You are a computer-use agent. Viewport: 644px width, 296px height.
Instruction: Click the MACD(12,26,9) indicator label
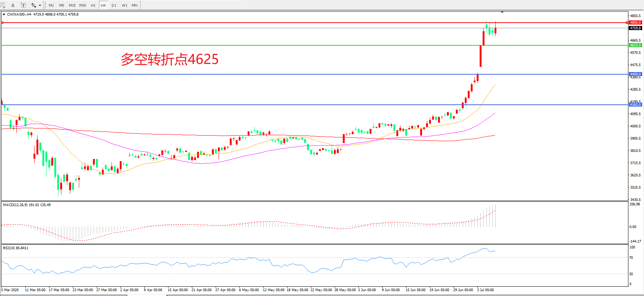tap(27, 205)
